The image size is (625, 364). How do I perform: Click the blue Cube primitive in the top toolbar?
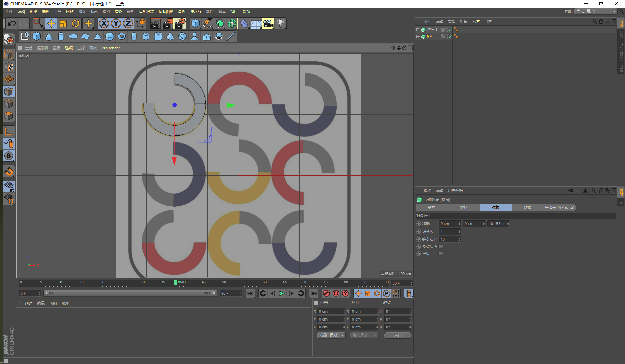pyautogui.click(x=196, y=23)
